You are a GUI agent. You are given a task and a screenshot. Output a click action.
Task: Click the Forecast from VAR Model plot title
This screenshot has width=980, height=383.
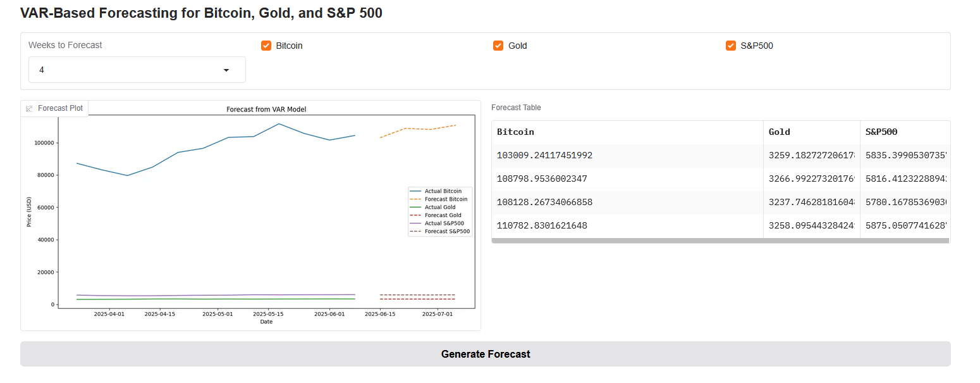[266, 110]
